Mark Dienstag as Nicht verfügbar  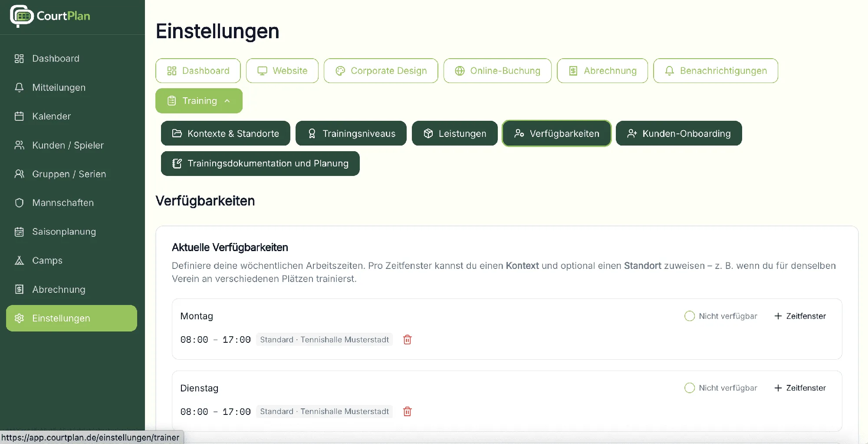[x=690, y=388]
